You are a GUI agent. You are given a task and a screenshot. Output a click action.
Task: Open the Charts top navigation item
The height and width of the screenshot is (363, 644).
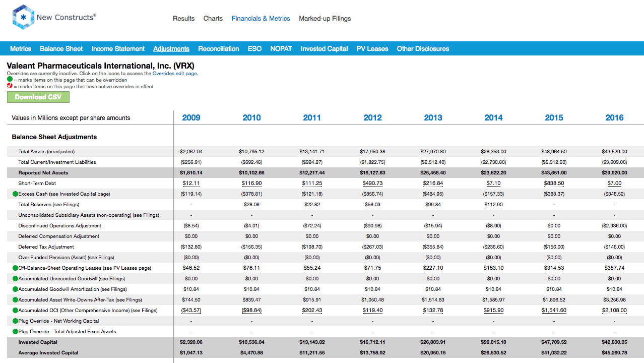coord(213,19)
